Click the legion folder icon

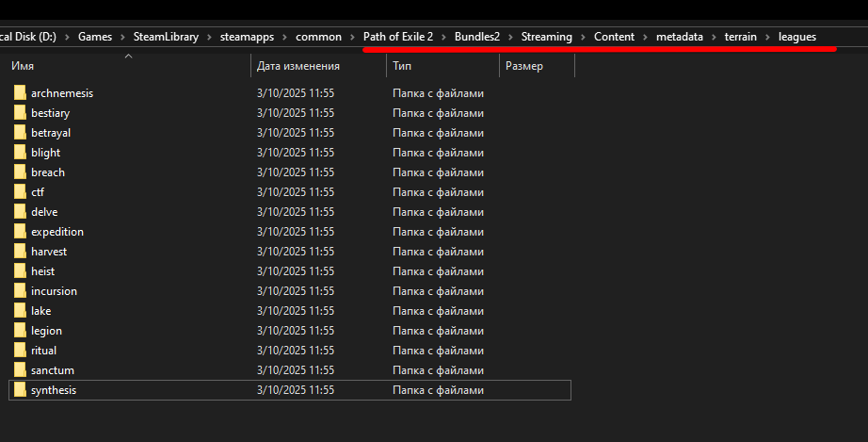coord(20,331)
